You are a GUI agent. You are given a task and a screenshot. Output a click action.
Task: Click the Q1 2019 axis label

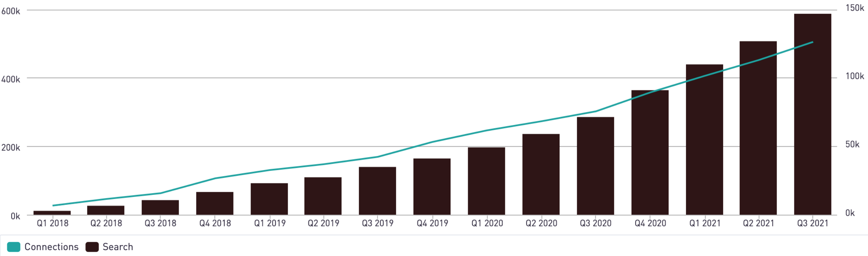pyautogui.click(x=270, y=223)
